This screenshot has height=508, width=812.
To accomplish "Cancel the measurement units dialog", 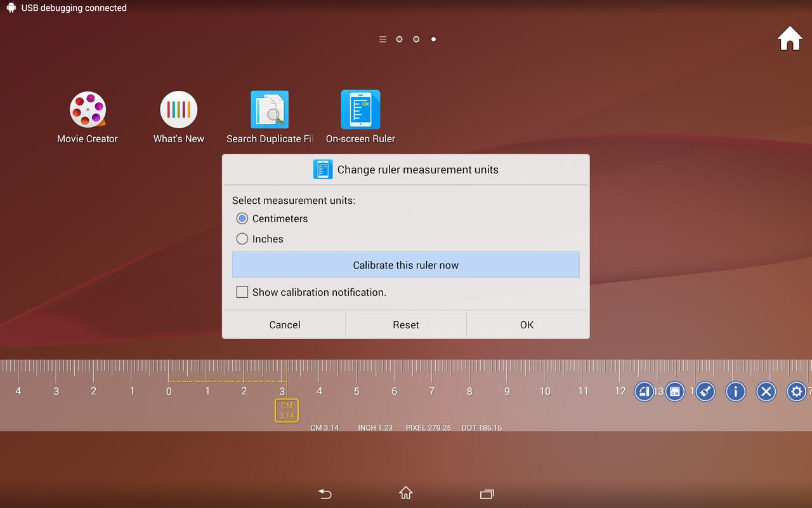I will click(284, 324).
